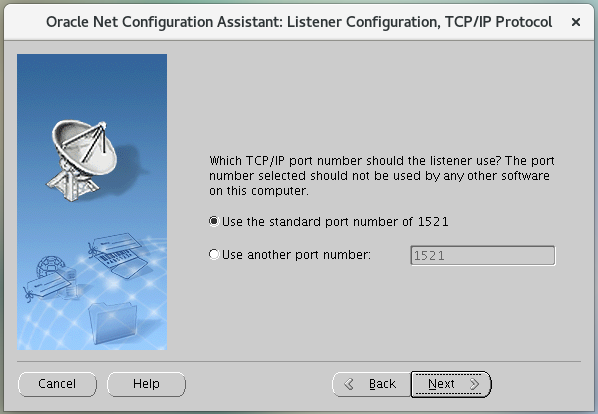Proceed with the Next button

(451, 384)
